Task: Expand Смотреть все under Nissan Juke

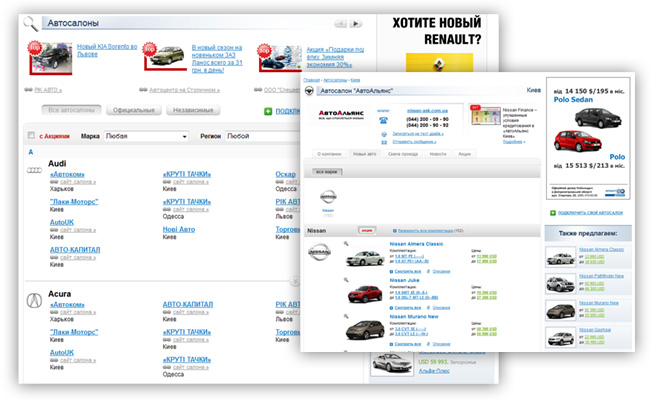Action: 407,307
